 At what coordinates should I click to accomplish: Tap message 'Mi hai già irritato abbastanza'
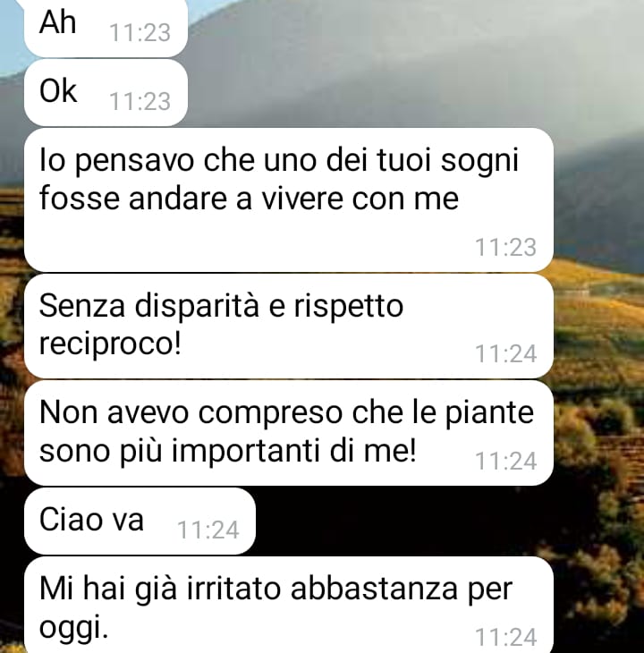[x=289, y=605]
